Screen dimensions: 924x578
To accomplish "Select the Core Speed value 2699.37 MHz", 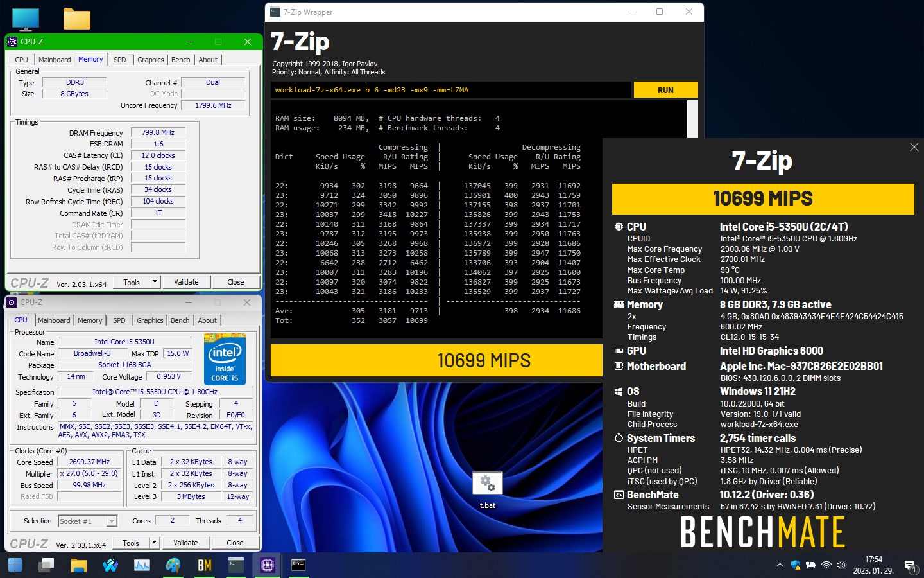I will point(89,462).
